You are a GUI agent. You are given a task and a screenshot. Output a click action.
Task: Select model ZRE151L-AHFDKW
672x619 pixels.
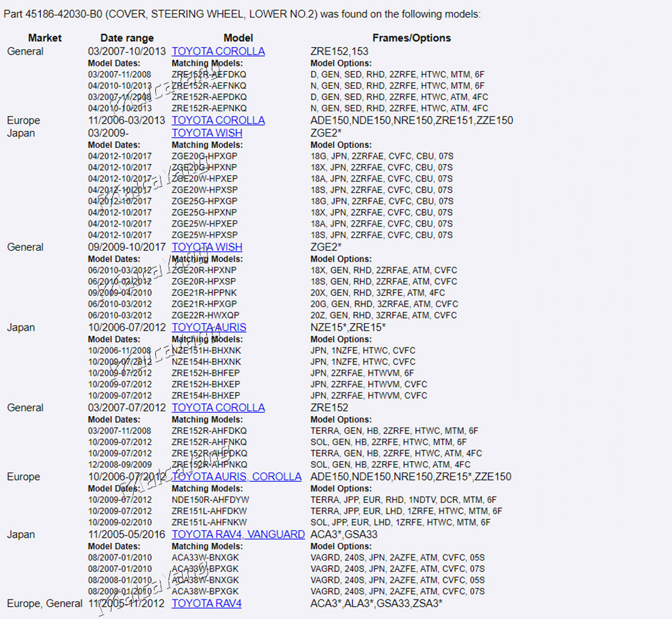tap(209, 511)
